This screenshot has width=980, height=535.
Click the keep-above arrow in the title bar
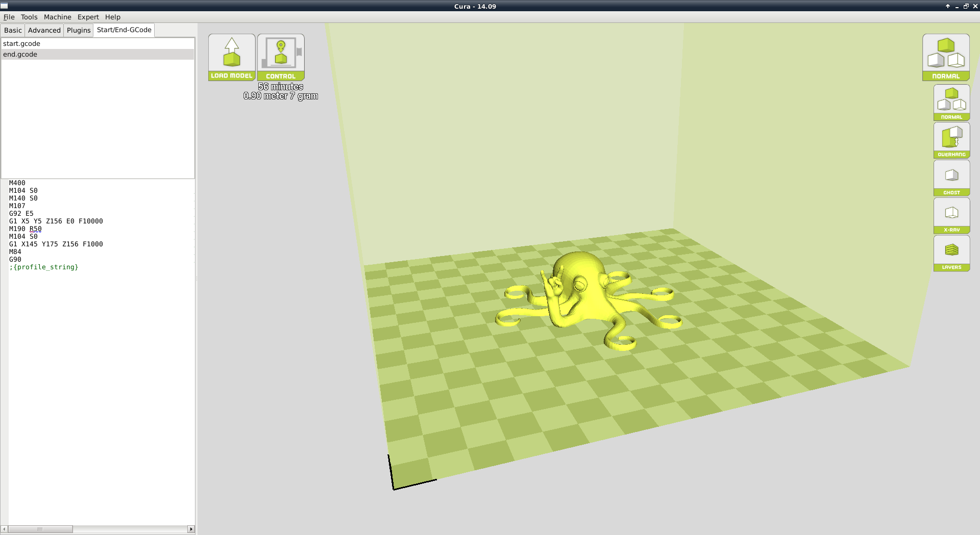click(948, 6)
